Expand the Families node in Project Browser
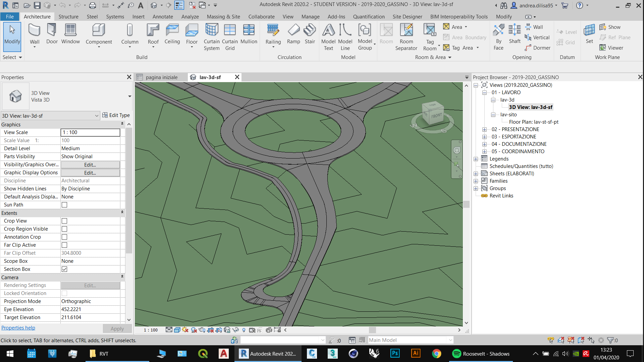The height and width of the screenshot is (362, 644). 476,181
